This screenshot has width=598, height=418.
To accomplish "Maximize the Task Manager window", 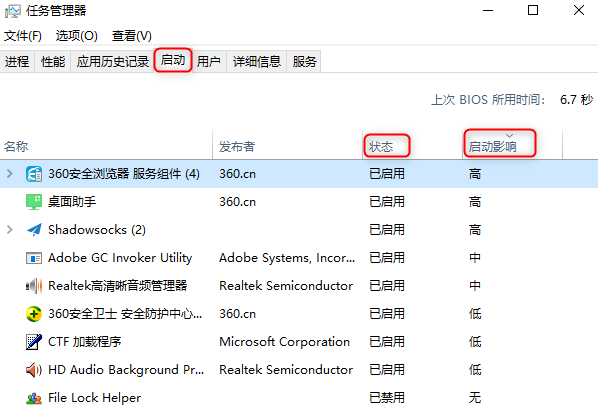I will (x=533, y=11).
